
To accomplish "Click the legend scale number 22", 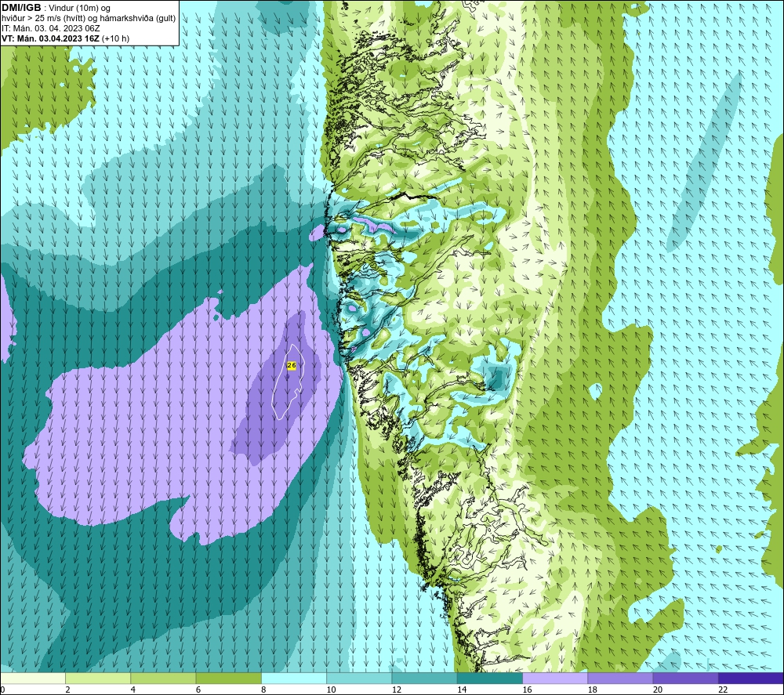I will [x=723, y=690].
